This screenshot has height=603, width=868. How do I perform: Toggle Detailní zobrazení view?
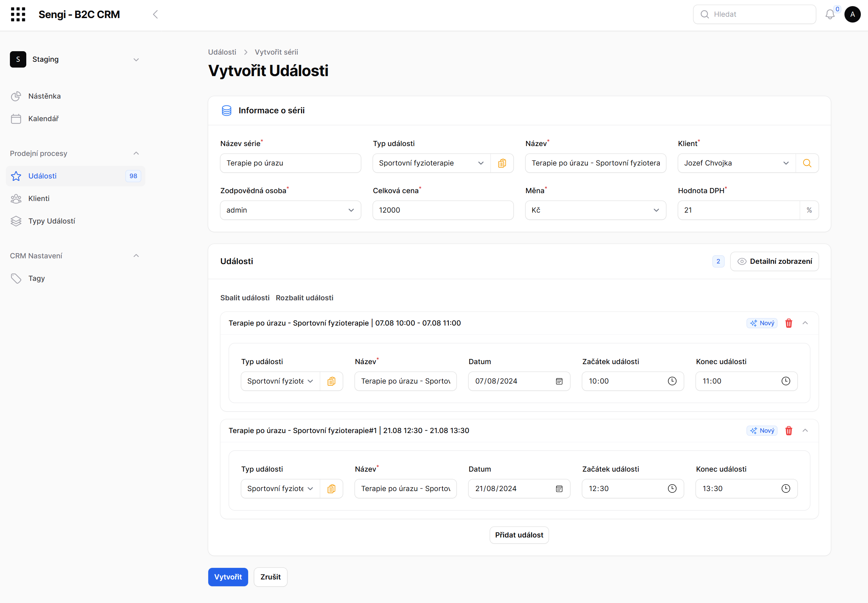(x=774, y=261)
